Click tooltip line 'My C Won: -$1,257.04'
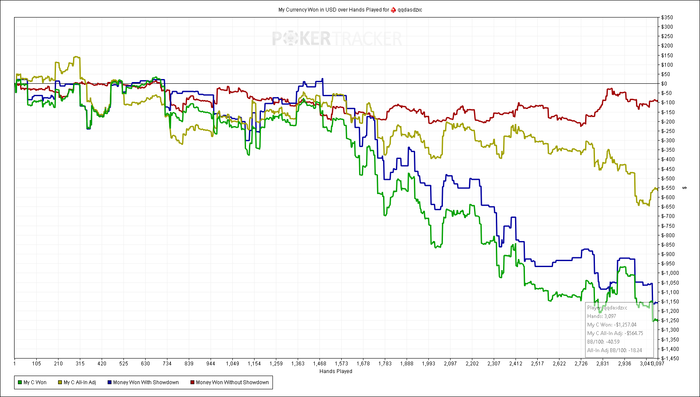 [612, 325]
